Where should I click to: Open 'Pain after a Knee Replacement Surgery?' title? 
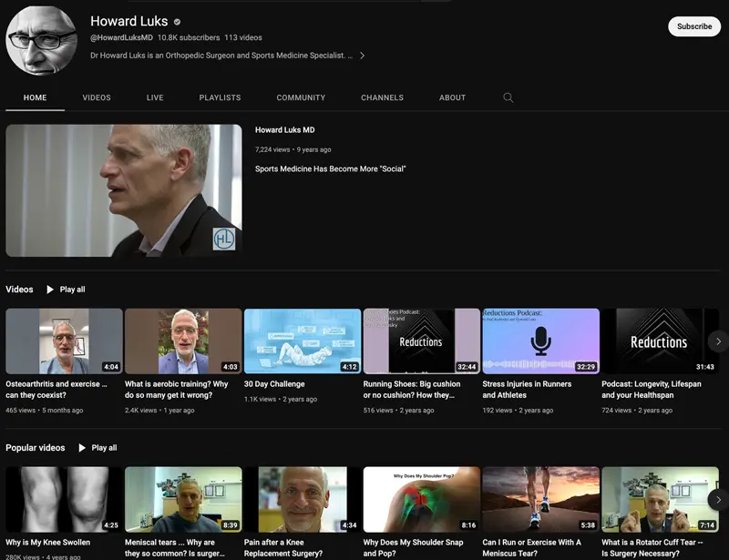[283, 548]
